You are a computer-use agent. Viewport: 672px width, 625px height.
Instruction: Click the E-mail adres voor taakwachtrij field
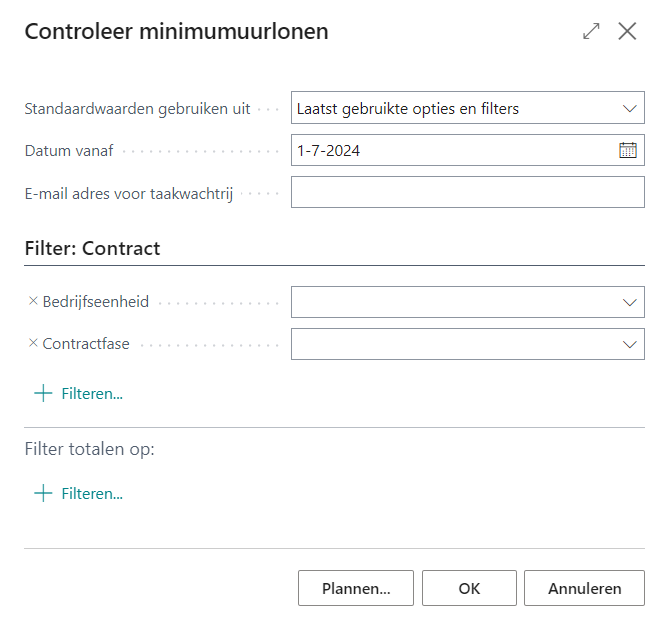coord(467,192)
